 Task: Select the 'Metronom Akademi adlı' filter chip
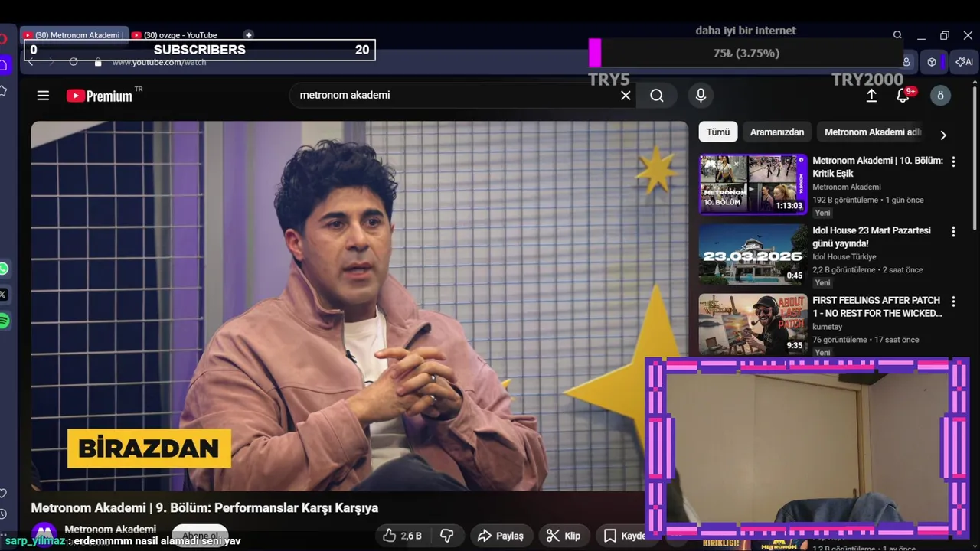pos(873,132)
